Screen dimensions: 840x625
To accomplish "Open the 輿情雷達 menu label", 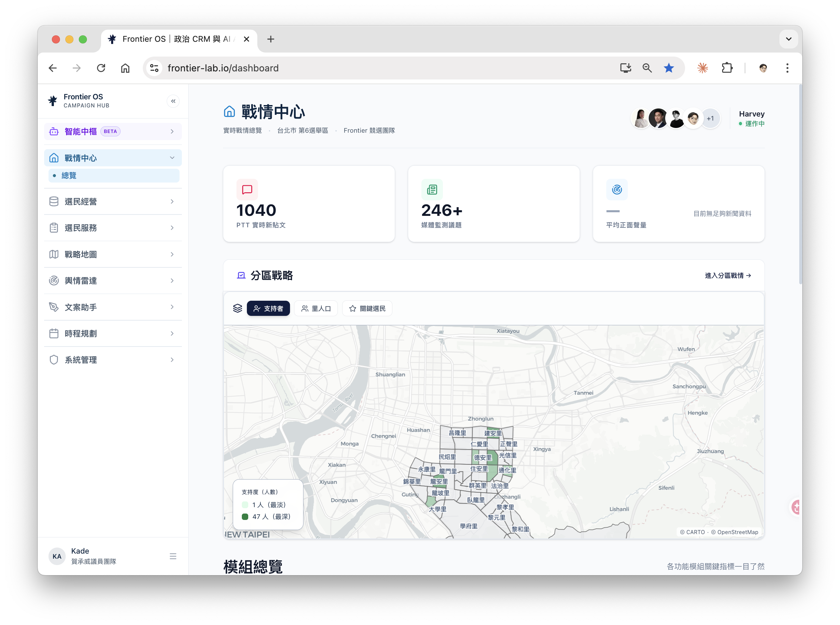I will click(80, 281).
